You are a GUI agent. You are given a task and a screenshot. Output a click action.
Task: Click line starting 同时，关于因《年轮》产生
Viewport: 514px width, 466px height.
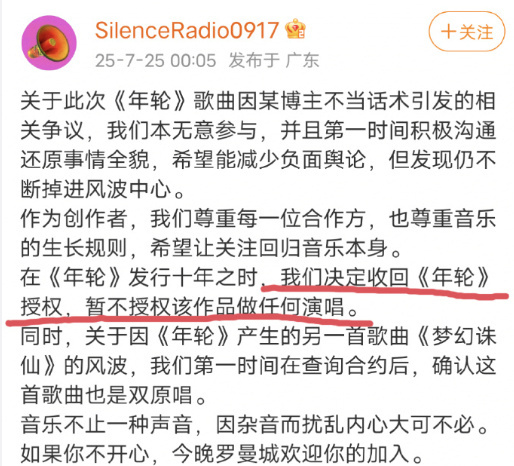tap(258, 336)
